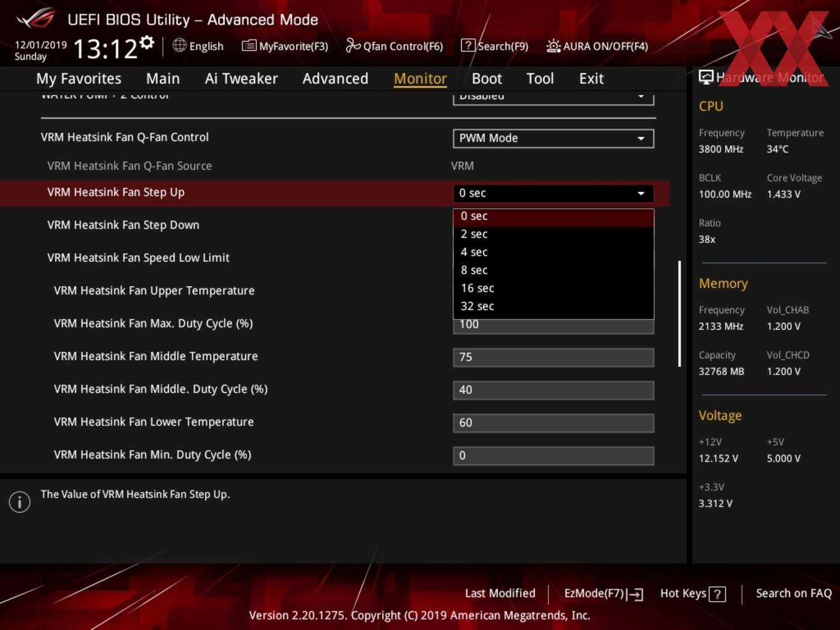
Task: Select VRM Heatsink Fan Step Down row
Action: point(334,225)
